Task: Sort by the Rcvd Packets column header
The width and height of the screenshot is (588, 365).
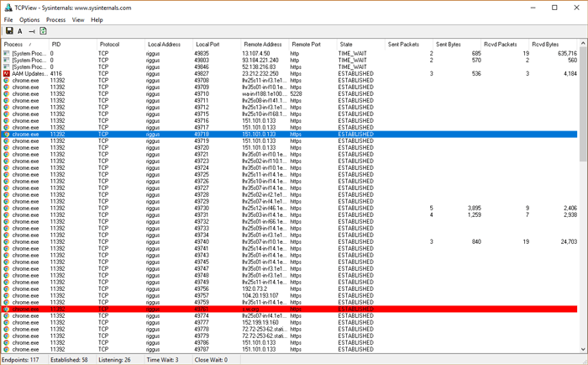Action: click(x=505, y=45)
